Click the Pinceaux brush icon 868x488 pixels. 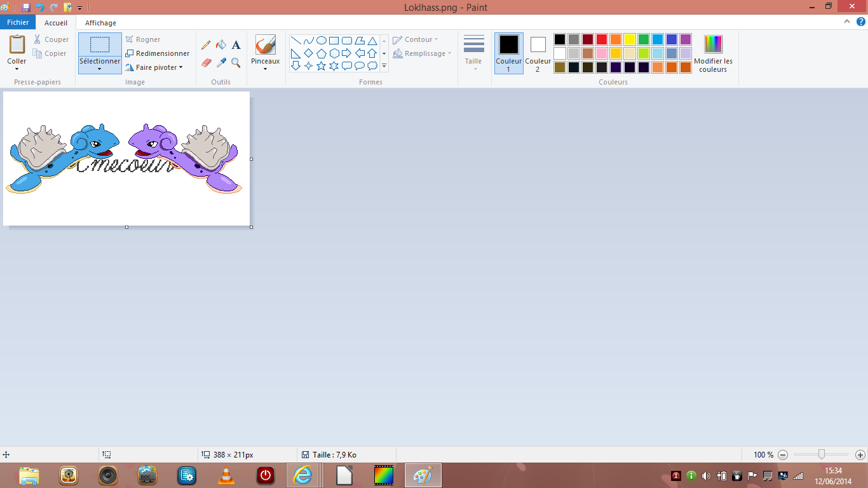pyautogui.click(x=265, y=44)
